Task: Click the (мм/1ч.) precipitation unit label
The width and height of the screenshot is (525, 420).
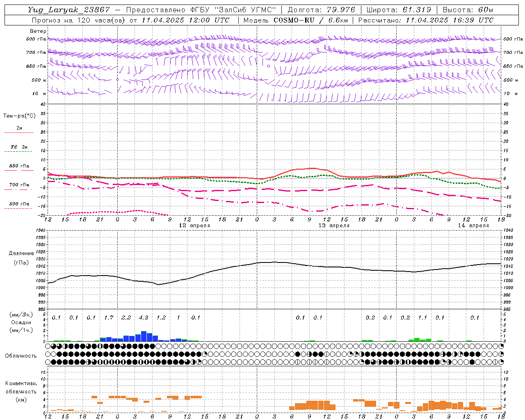Action: (21, 330)
